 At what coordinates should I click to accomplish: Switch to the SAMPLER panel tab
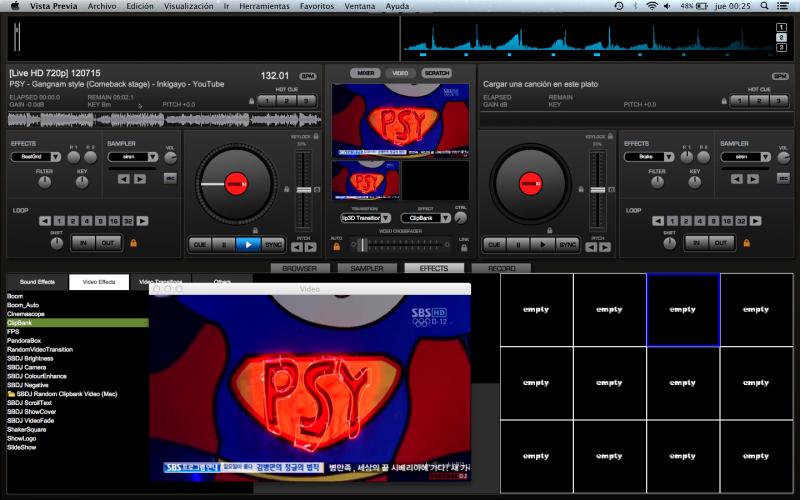[x=367, y=268]
